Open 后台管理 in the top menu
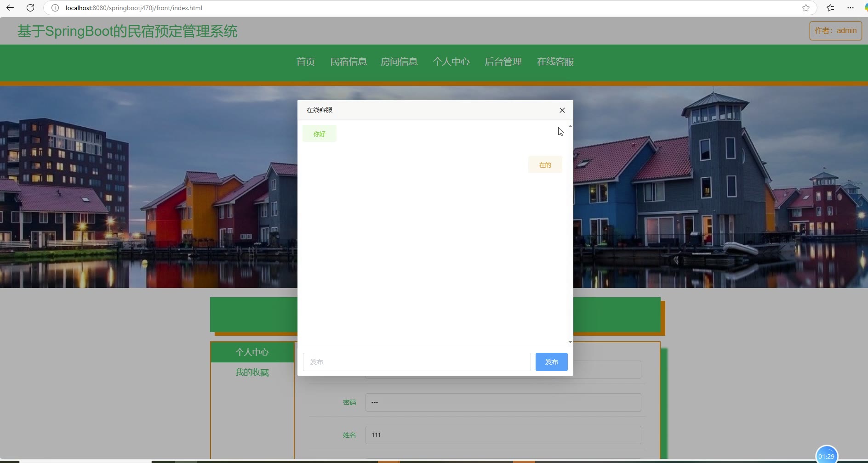868x463 pixels. (503, 62)
